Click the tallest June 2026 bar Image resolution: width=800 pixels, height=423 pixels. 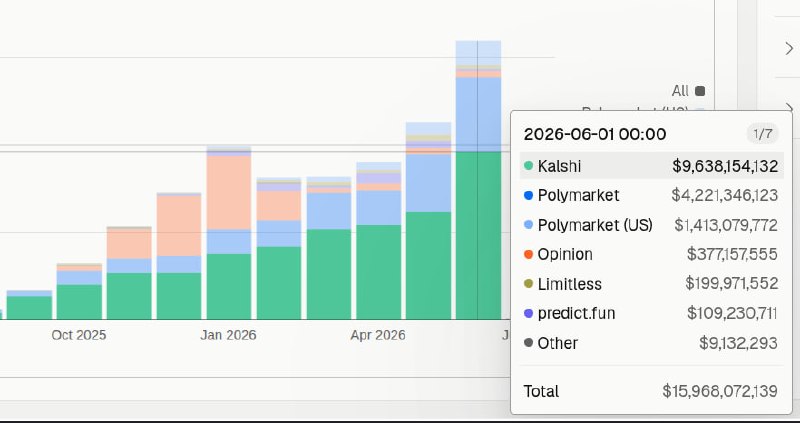478,180
